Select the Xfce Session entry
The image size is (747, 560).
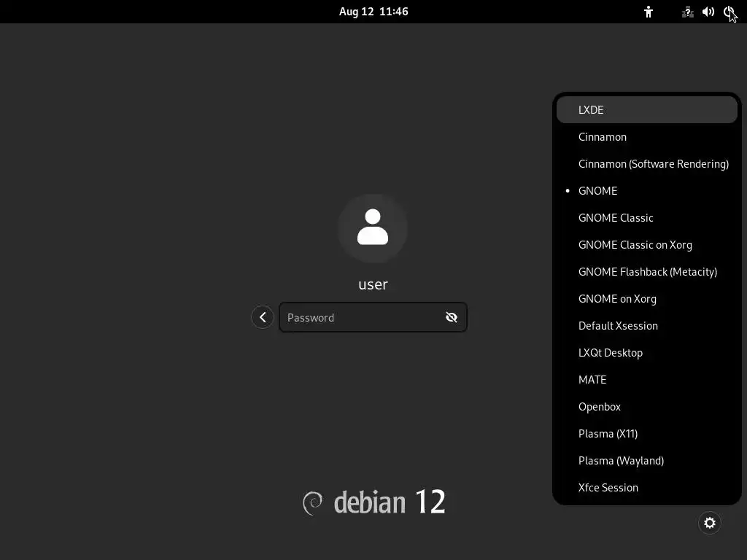coord(646,488)
